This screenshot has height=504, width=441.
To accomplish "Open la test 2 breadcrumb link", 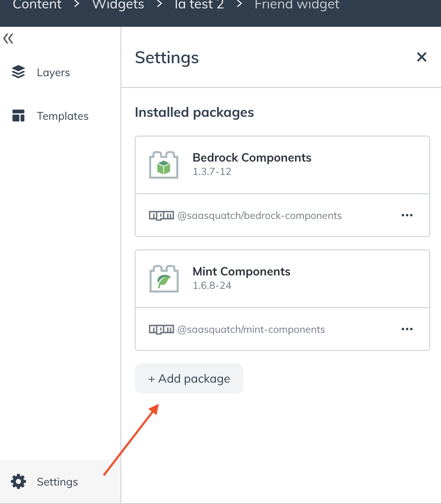I will [x=199, y=5].
